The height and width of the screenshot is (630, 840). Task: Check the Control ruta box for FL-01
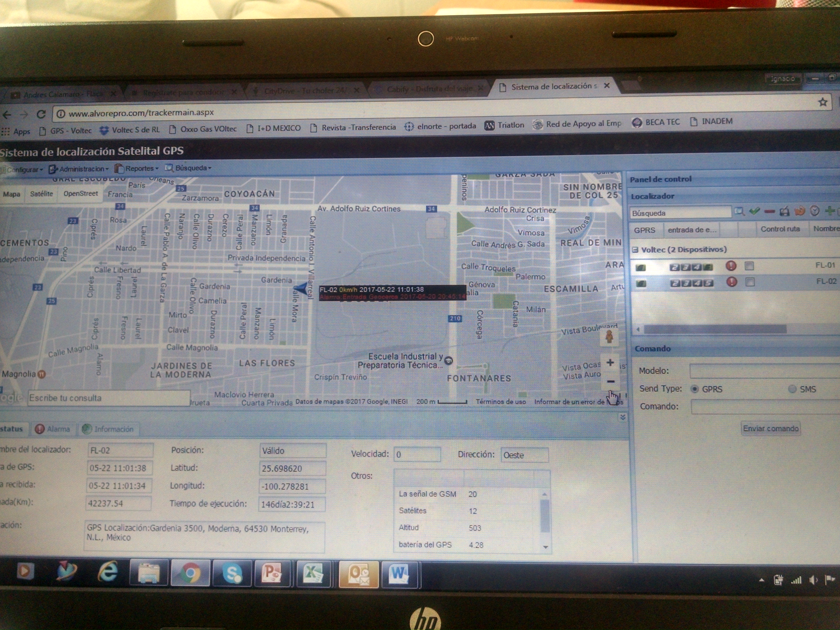click(x=749, y=266)
